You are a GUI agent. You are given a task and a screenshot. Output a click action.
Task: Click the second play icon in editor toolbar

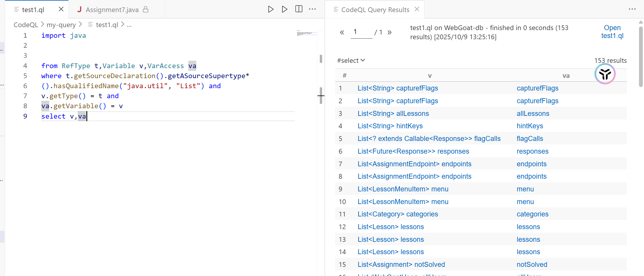(x=284, y=9)
